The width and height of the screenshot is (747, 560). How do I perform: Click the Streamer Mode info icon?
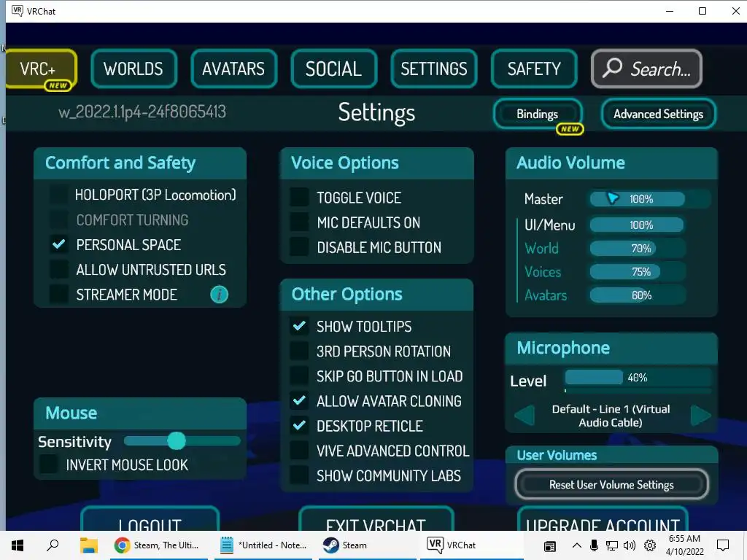[x=219, y=295]
